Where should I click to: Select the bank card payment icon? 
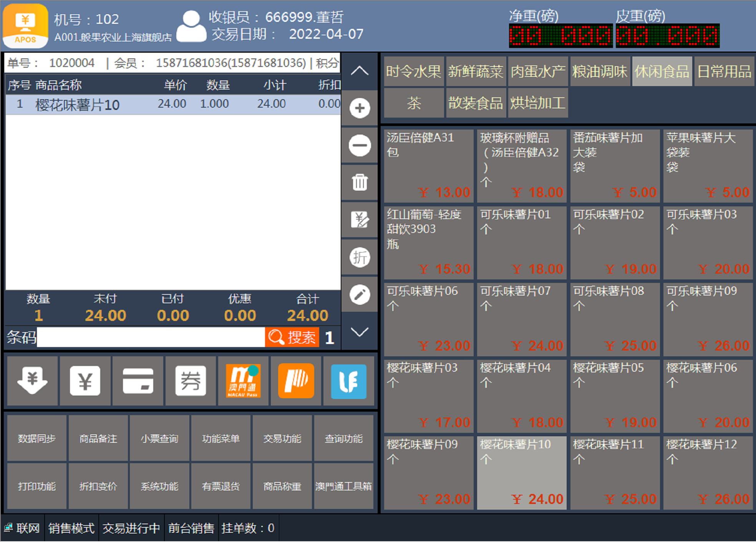point(138,381)
